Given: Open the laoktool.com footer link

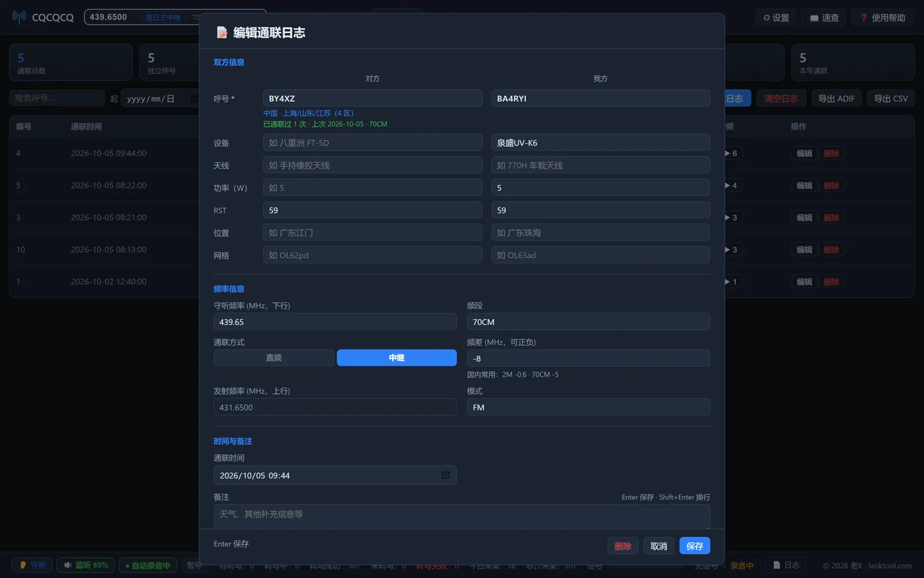Looking at the screenshot, I should pyautogui.click(x=890, y=566).
